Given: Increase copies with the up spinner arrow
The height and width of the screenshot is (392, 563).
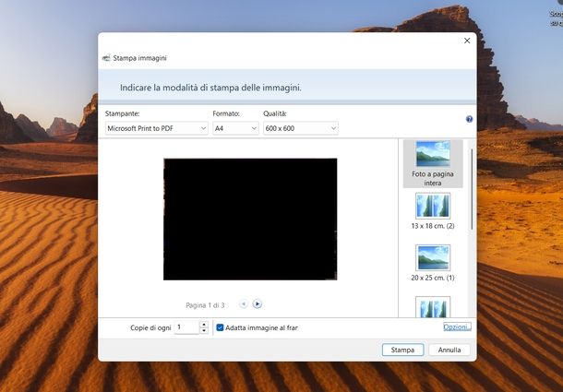Looking at the screenshot, I should click(204, 324).
